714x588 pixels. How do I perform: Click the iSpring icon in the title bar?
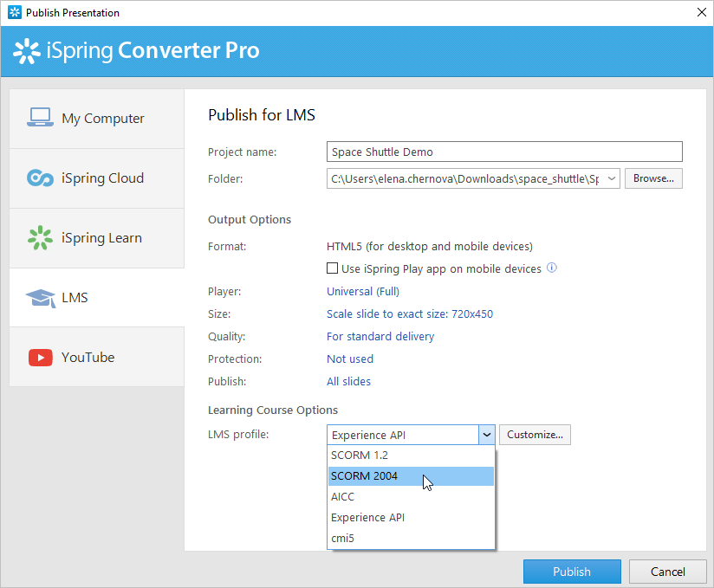[15, 12]
